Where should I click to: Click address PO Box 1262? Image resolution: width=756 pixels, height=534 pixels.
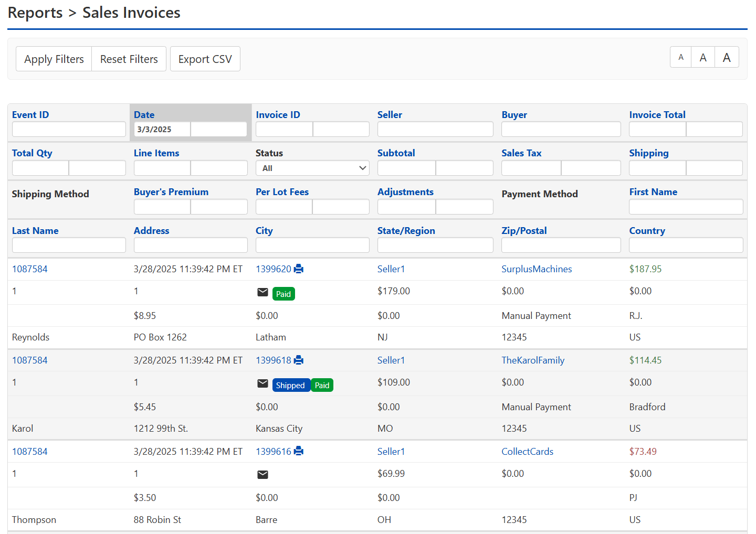pyautogui.click(x=160, y=337)
